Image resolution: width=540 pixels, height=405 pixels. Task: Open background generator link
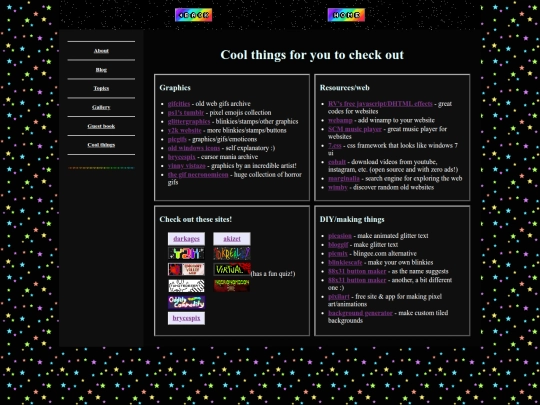coord(360,313)
